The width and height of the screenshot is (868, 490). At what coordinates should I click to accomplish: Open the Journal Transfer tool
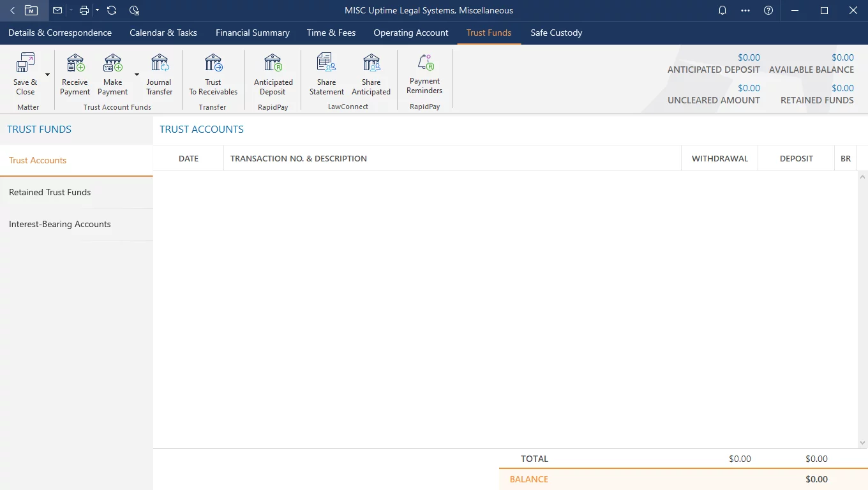159,64
